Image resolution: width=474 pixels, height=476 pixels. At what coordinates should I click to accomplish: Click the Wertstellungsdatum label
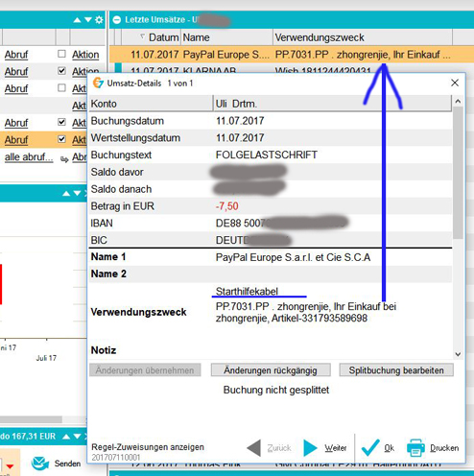[135, 138]
